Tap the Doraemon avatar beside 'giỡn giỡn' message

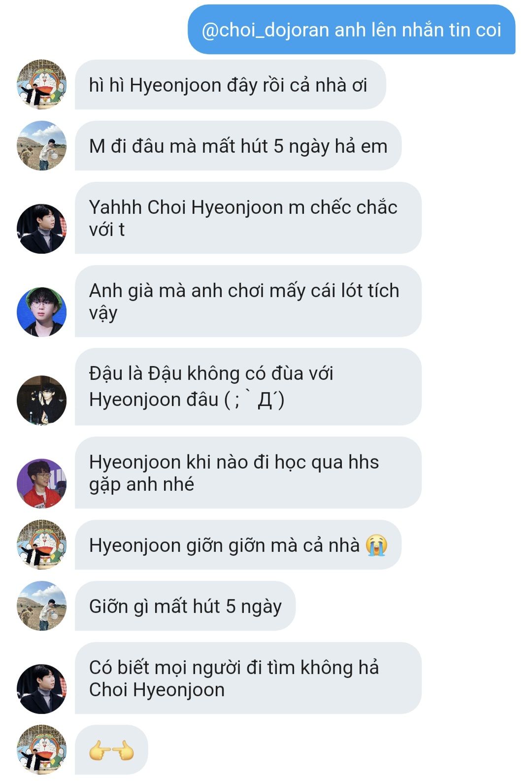(x=41, y=545)
